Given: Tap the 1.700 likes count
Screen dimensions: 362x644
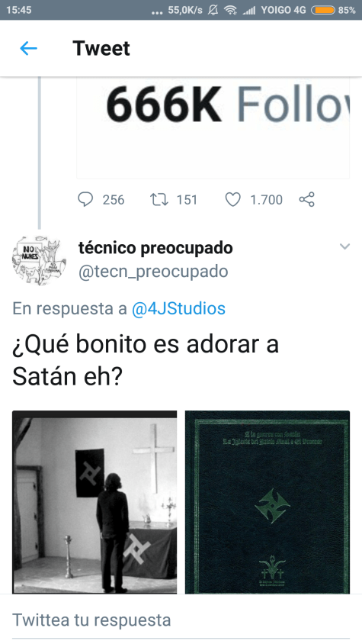Looking at the screenshot, I should pyautogui.click(x=267, y=200).
